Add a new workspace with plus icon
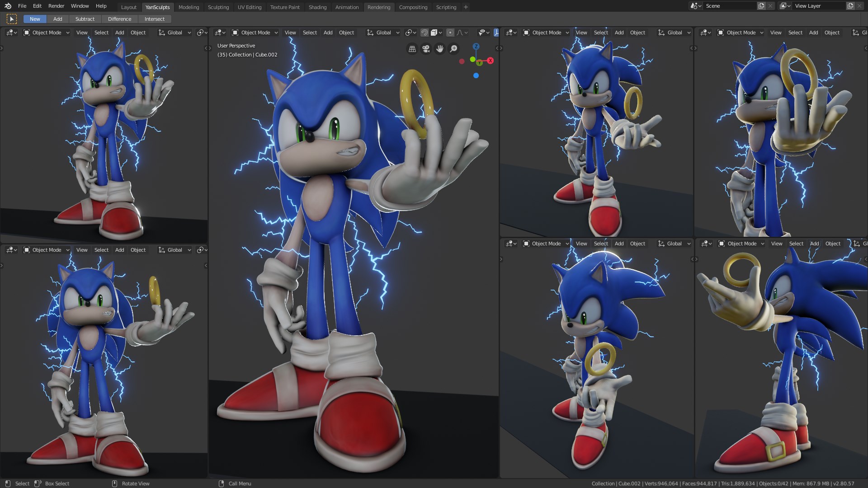This screenshot has width=868, height=488. point(466,7)
